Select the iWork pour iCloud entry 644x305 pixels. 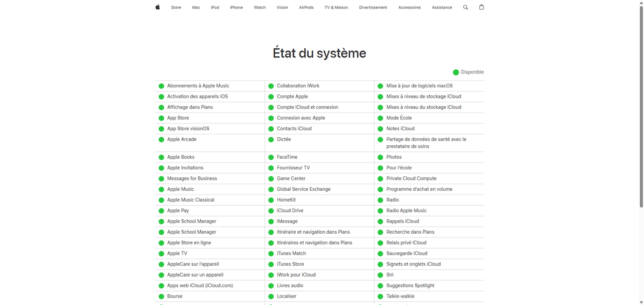(296, 275)
